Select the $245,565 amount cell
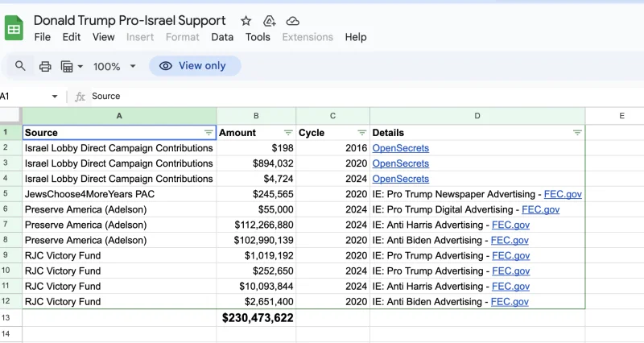Image resolution: width=644 pixels, height=343 pixels. tap(256, 194)
